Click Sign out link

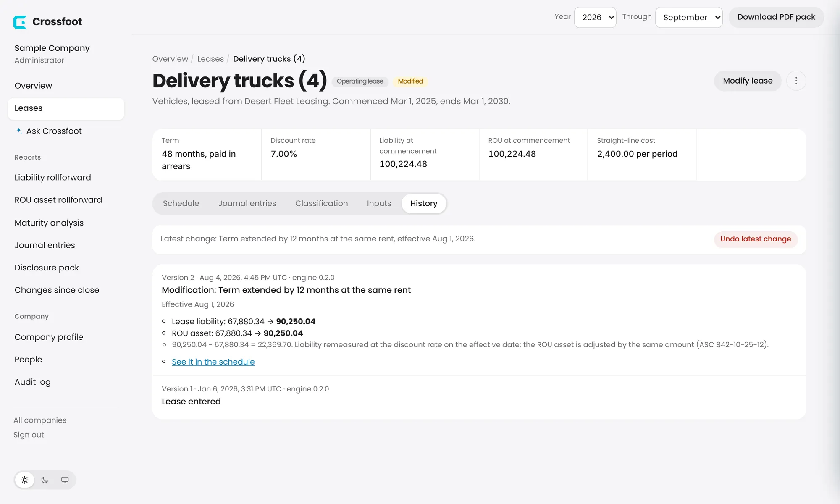[29, 435]
